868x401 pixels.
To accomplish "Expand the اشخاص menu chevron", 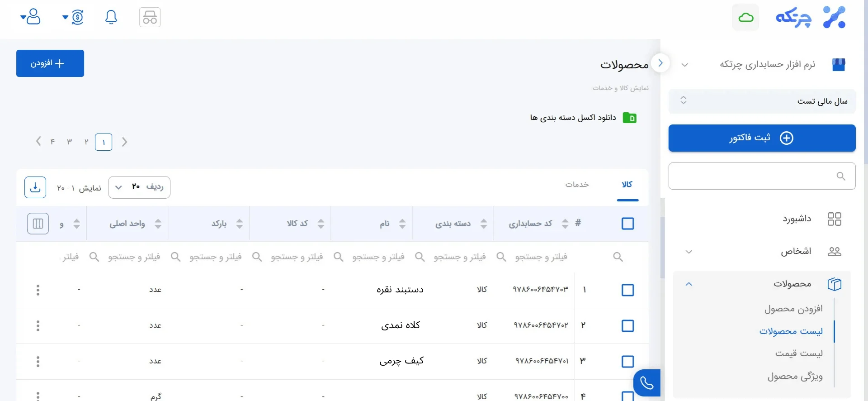I will (x=689, y=252).
